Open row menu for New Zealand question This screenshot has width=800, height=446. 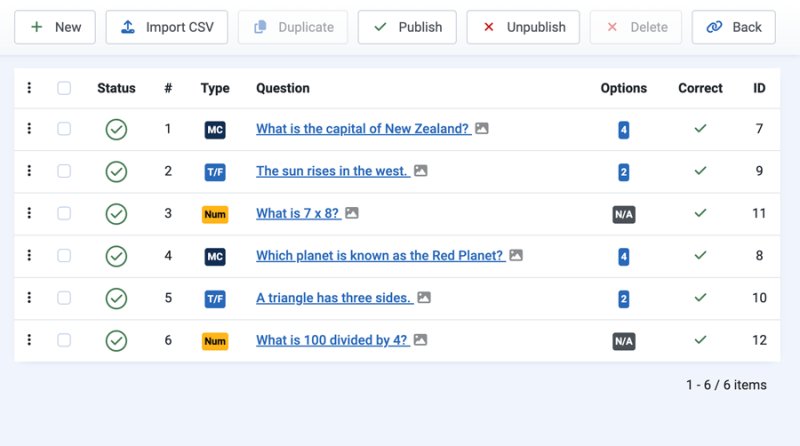point(29,129)
